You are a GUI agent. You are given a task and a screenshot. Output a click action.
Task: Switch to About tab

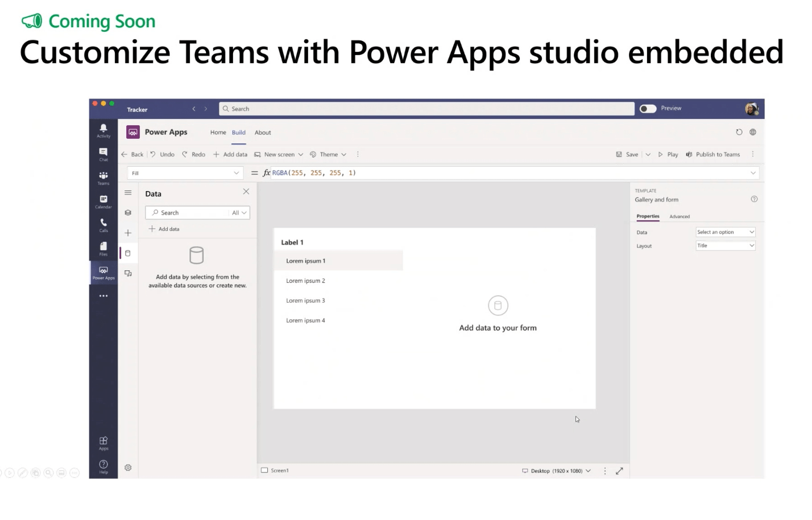(x=263, y=133)
